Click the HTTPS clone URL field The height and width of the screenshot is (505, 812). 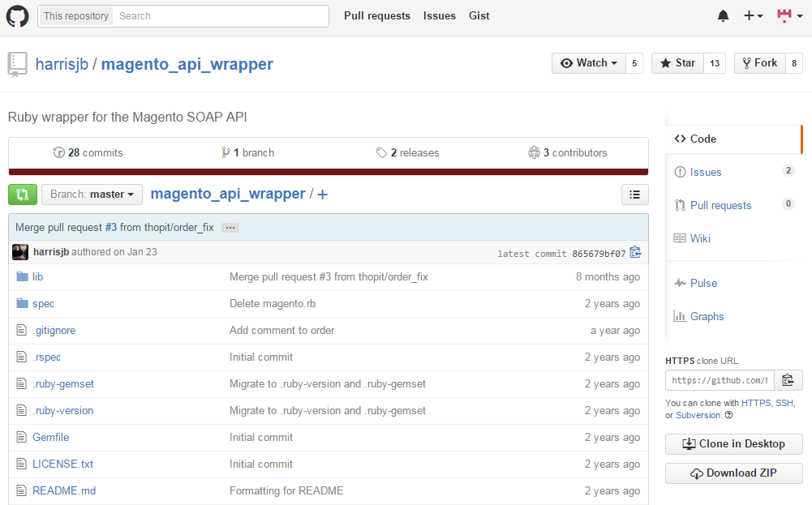click(x=720, y=380)
